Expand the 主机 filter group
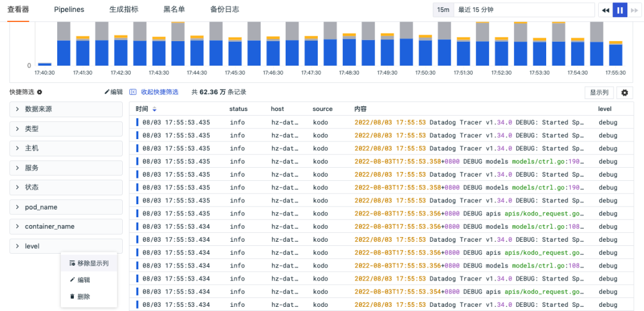Viewport: 644px width, 311px height. click(x=66, y=148)
